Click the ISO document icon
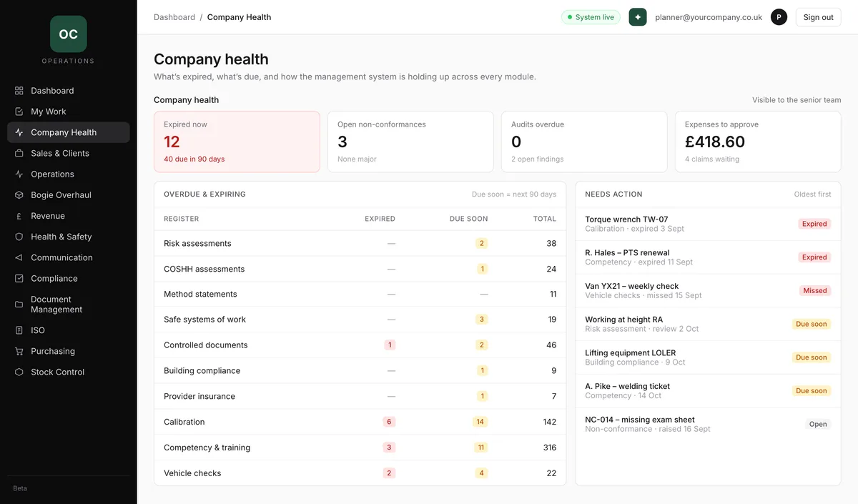This screenshot has width=858, height=504. click(x=19, y=330)
